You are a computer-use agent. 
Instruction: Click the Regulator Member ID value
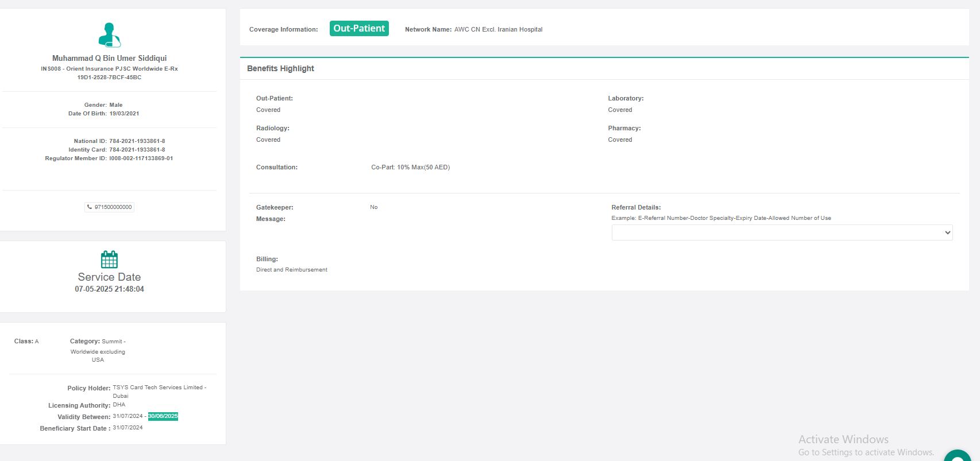coord(141,158)
